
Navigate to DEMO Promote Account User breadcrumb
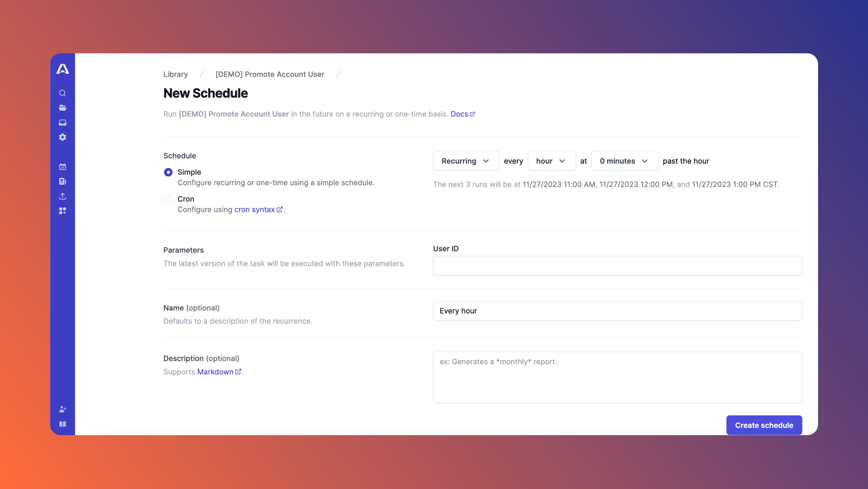point(270,74)
